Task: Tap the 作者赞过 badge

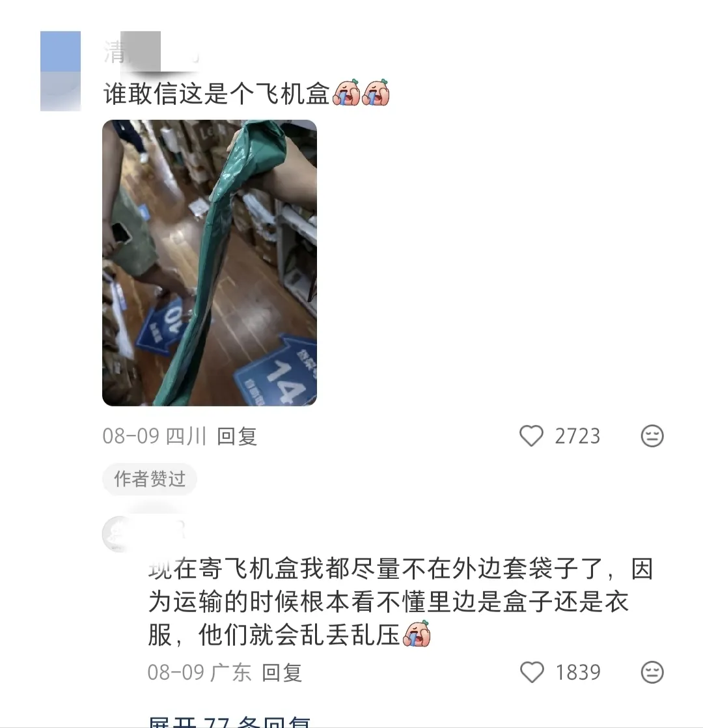Action: pyautogui.click(x=150, y=479)
